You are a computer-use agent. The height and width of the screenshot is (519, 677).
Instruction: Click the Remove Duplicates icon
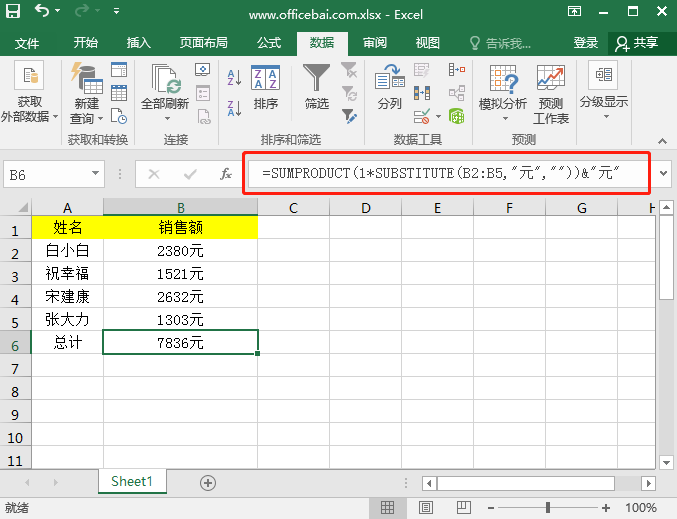tap(422, 93)
